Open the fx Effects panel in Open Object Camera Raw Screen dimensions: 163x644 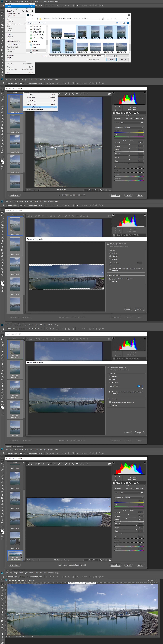pyautogui.click(x=130, y=483)
